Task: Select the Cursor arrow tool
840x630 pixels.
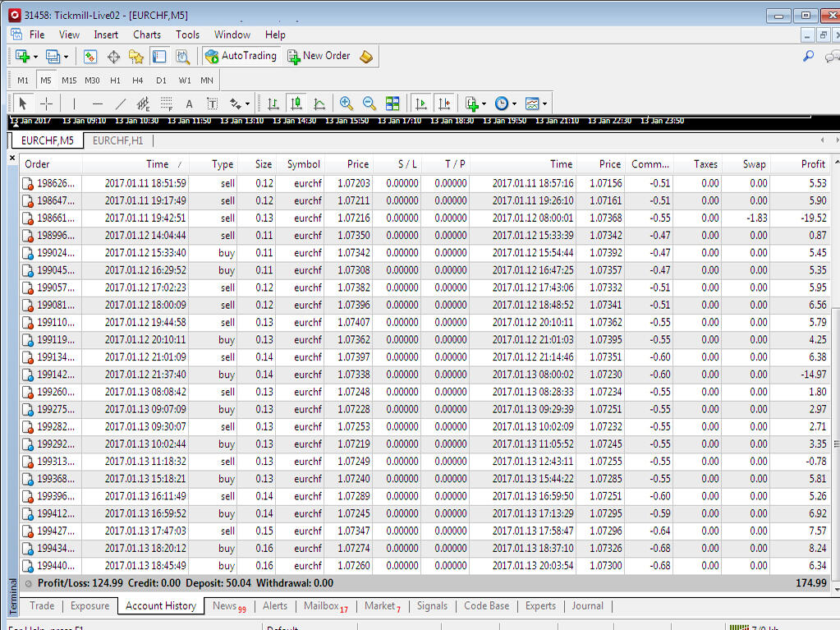Action: pos(22,103)
